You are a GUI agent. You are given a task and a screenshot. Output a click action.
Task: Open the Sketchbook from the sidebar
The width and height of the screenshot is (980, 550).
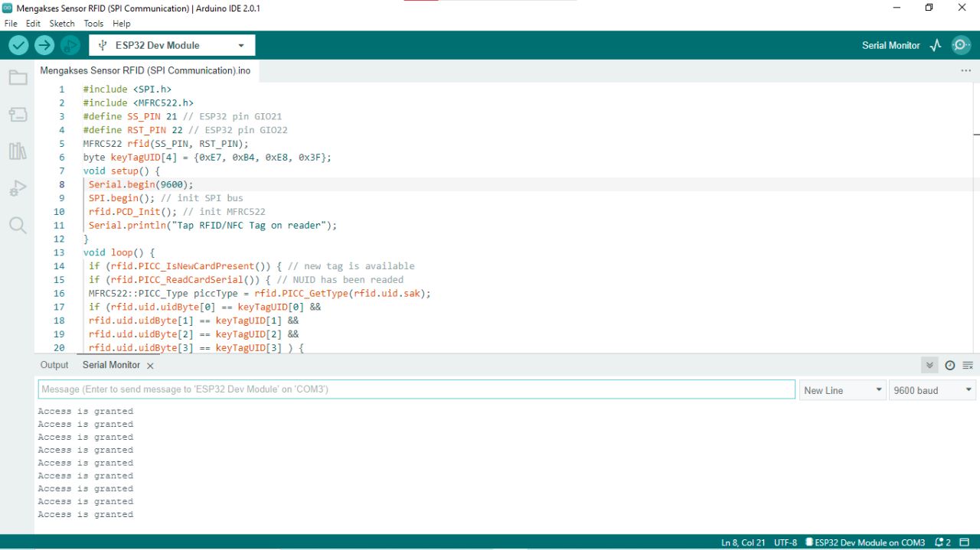(x=18, y=76)
